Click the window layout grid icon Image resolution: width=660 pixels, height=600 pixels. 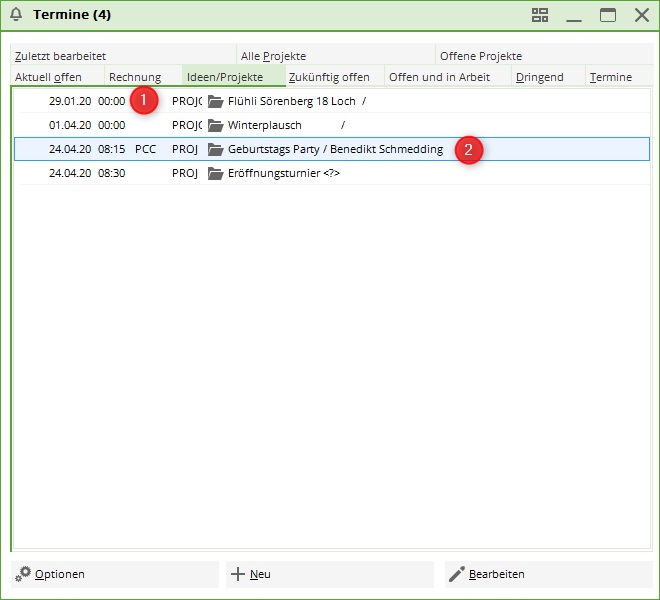(x=540, y=15)
